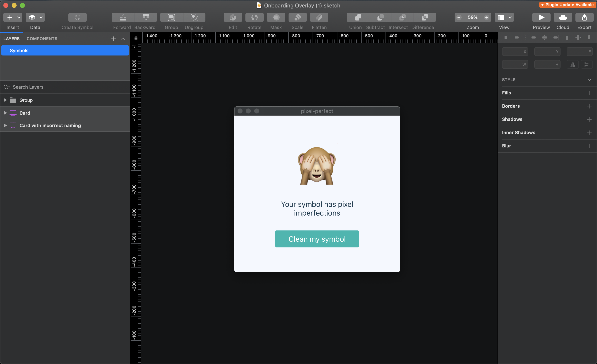The image size is (597, 364).
Task: Click the 59% zoom value
Action: (472, 17)
